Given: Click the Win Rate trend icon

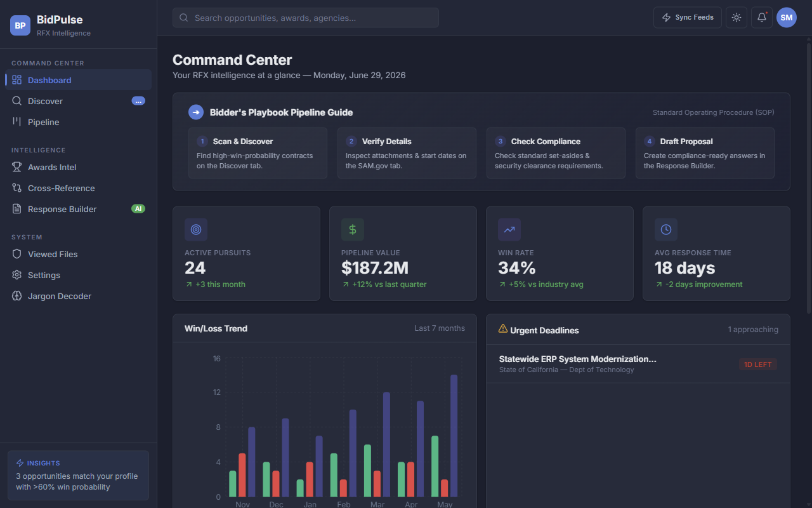Looking at the screenshot, I should 509,230.
